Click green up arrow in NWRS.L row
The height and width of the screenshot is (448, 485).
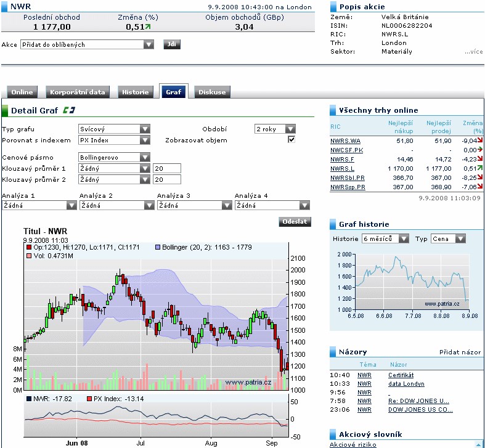click(x=479, y=168)
